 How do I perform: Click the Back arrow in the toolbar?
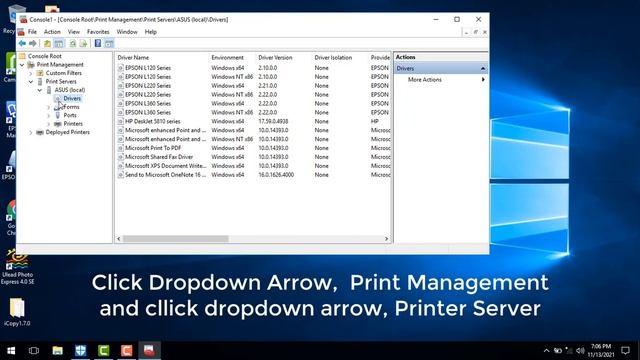point(22,43)
